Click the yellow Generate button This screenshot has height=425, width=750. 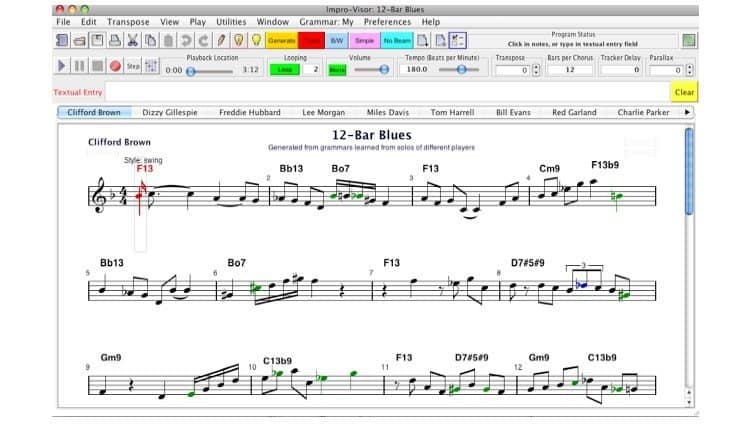click(281, 41)
